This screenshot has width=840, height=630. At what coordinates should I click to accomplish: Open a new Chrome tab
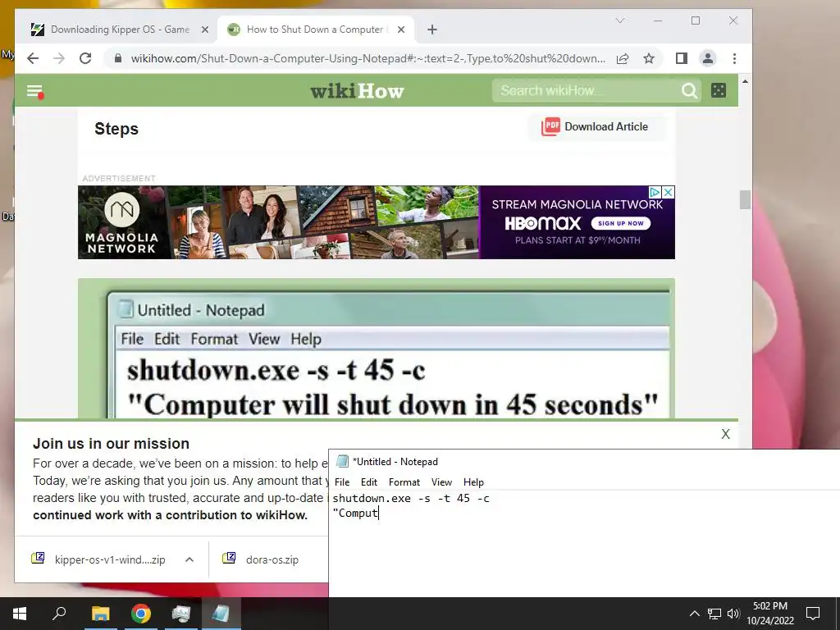tap(432, 30)
